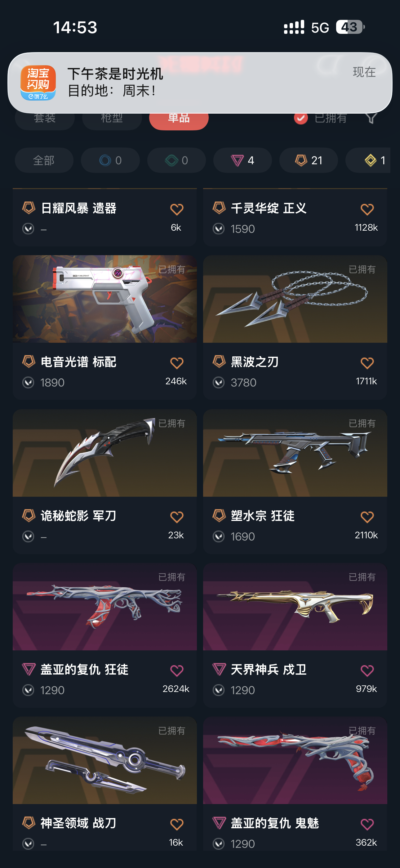
Task: Favorite 塑水宗 狂徒 with heart icon
Action: point(367,517)
